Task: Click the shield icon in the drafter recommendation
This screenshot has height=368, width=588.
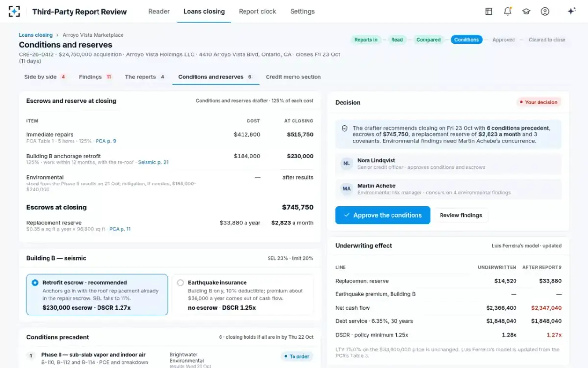Action: point(344,128)
